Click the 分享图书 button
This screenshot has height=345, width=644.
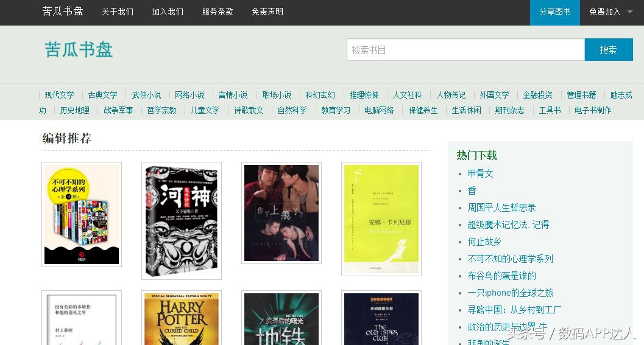click(x=555, y=12)
